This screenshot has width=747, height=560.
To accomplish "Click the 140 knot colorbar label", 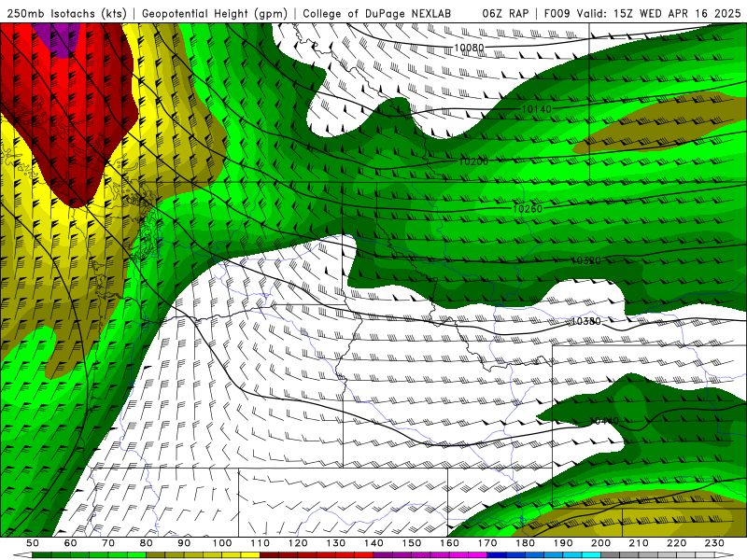I will (x=373, y=543).
